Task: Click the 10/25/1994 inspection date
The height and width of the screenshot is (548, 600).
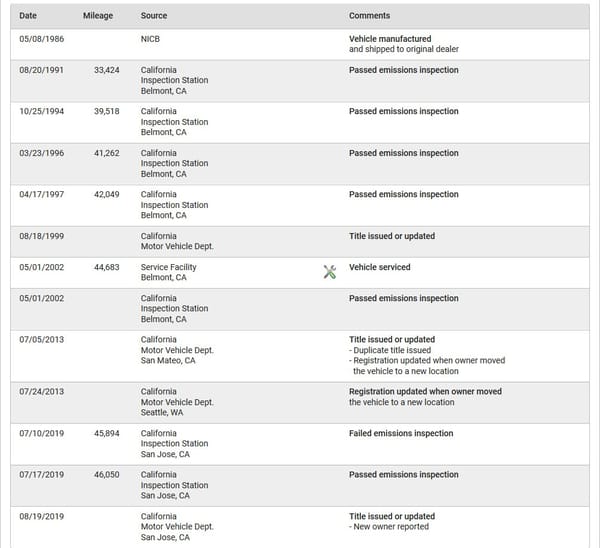Action: click(42, 111)
